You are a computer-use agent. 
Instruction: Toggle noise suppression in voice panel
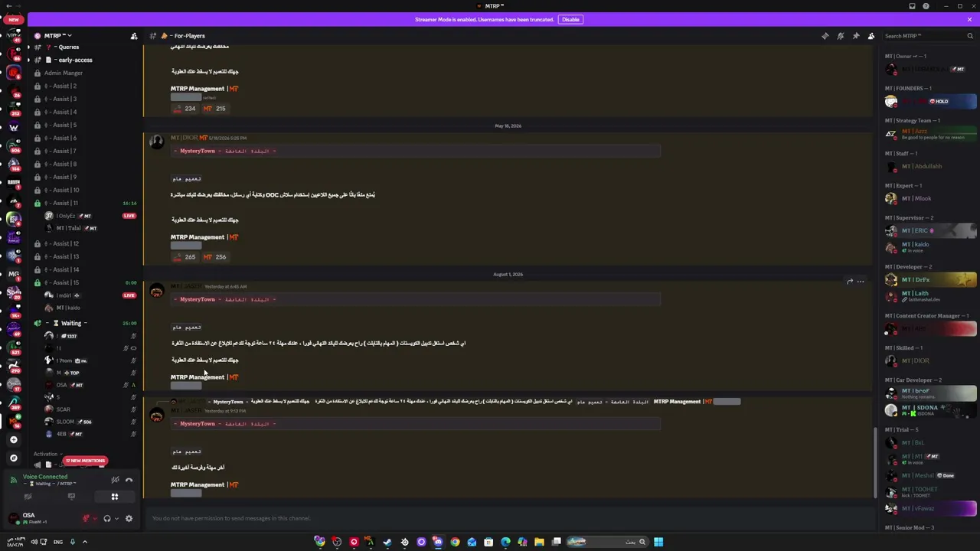(115, 480)
